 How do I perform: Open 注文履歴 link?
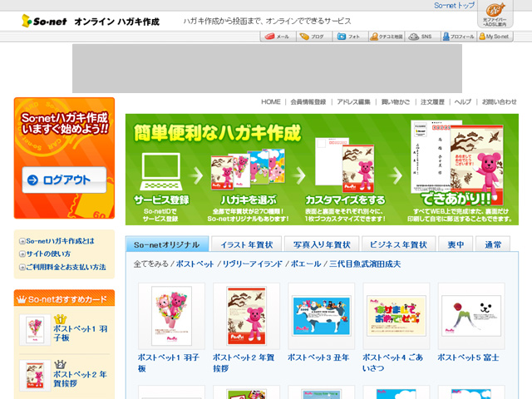tap(432, 101)
